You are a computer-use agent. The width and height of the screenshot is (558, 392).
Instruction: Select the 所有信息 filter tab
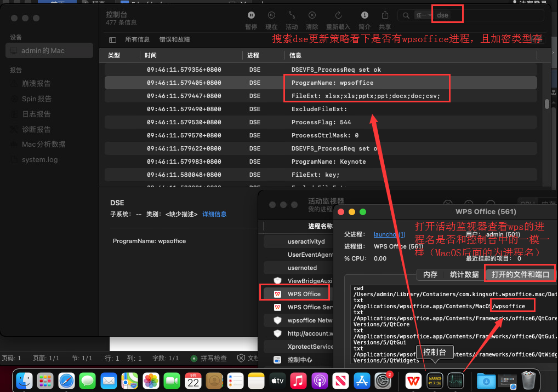pyautogui.click(x=138, y=39)
